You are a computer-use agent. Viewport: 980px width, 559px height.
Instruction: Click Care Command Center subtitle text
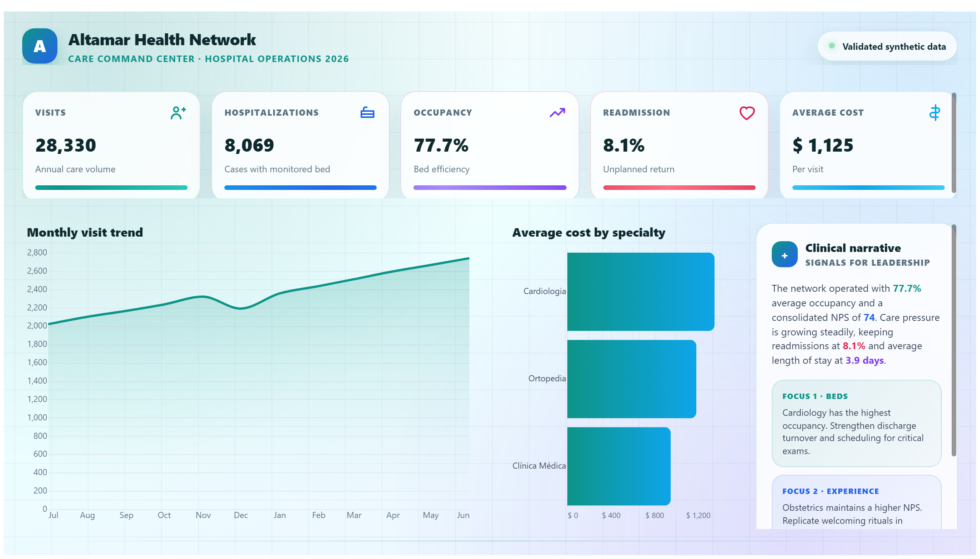click(208, 59)
